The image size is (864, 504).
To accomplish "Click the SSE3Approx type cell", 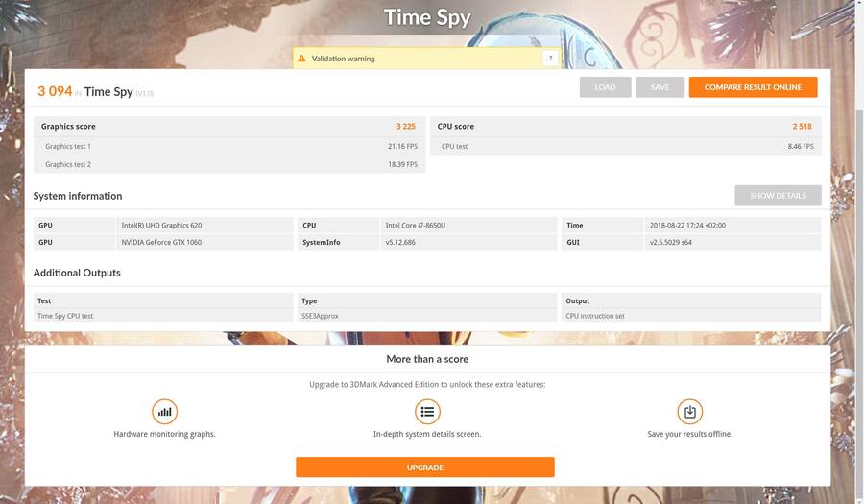I will (x=427, y=316).
